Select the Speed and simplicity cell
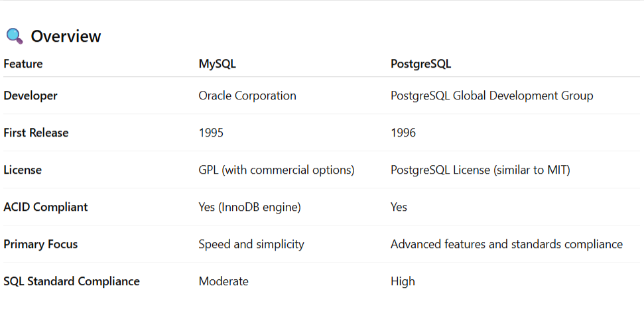This screenshot has width=644, height=315. [251, 244]
